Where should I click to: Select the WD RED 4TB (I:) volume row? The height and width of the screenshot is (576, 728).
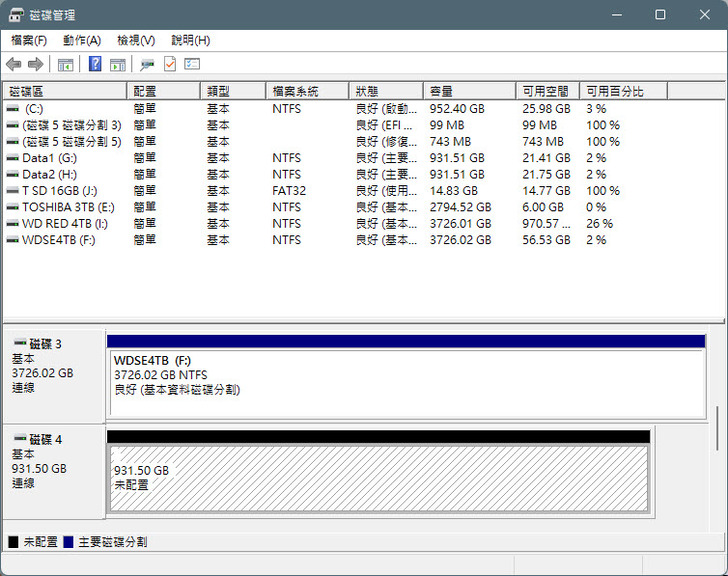click(63, 224)
